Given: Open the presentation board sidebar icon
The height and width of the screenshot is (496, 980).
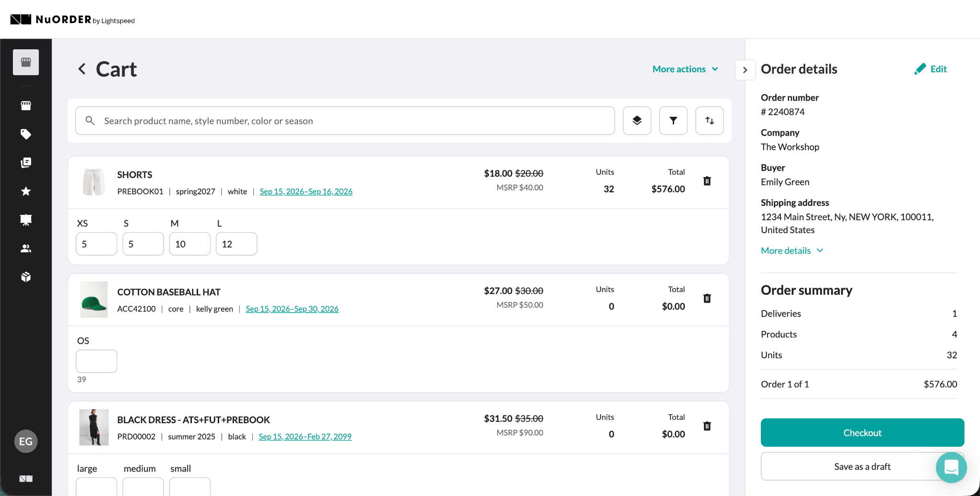Looking at the screenshot, I should coord(26,220).
